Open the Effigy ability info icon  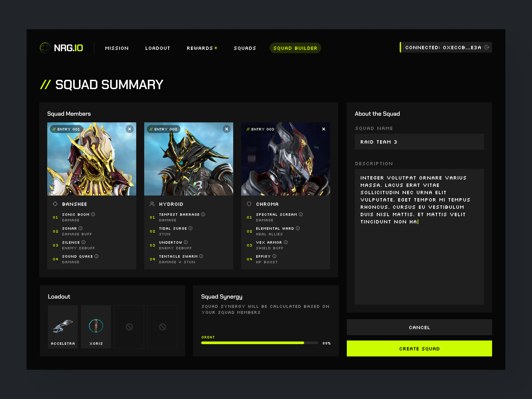click(x=274, y=256)
